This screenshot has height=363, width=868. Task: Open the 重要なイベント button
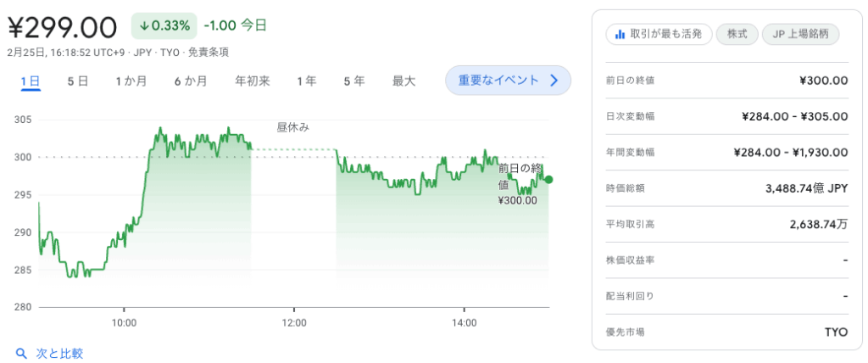[x=507, y=81]
